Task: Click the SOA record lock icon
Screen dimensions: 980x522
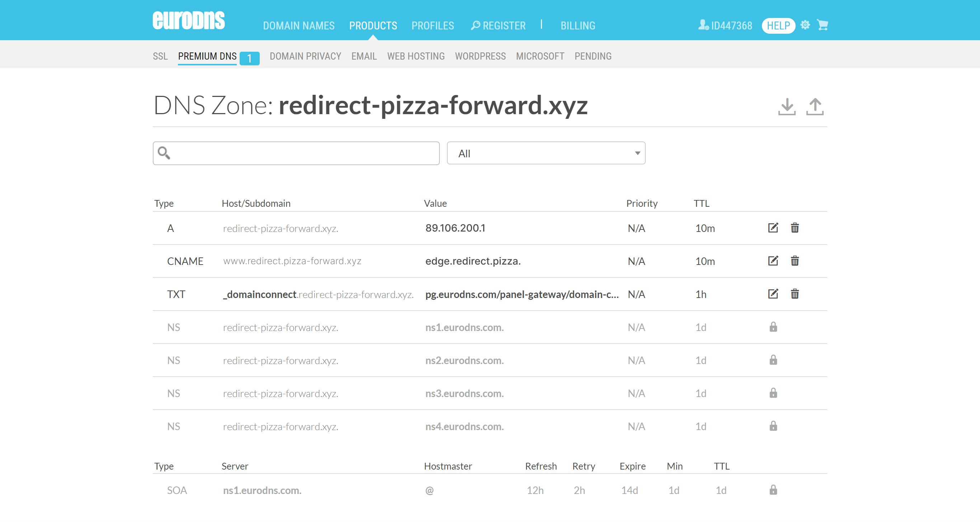Action: tap(773, 490)
